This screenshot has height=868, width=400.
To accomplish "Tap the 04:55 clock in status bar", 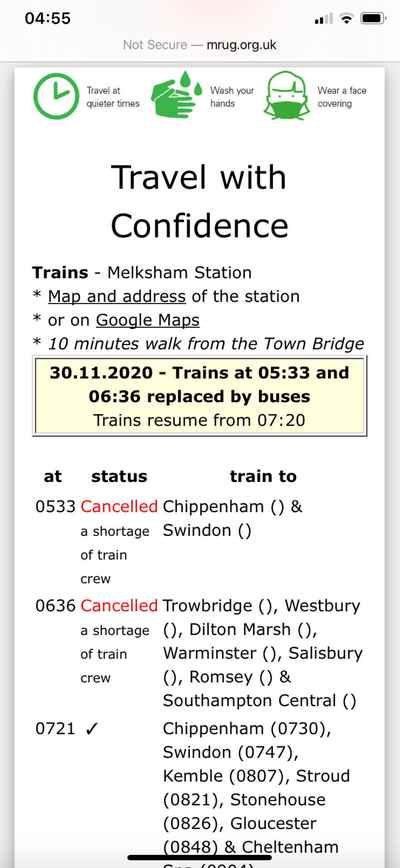I will [48, 19].
